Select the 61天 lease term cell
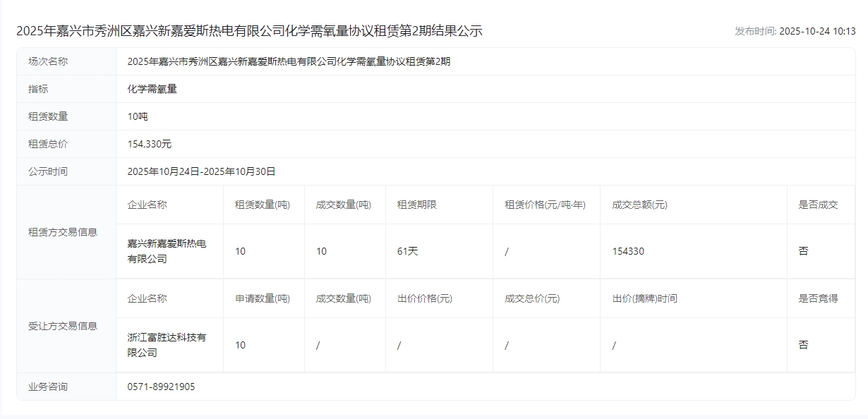This screenshot has height=419, width=868. click(x=407, y=251)
